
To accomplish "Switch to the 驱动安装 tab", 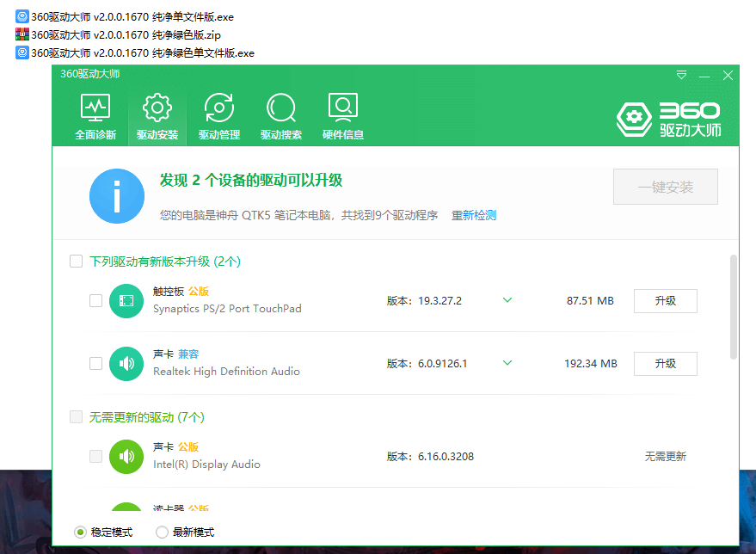I will click(157, 117).
